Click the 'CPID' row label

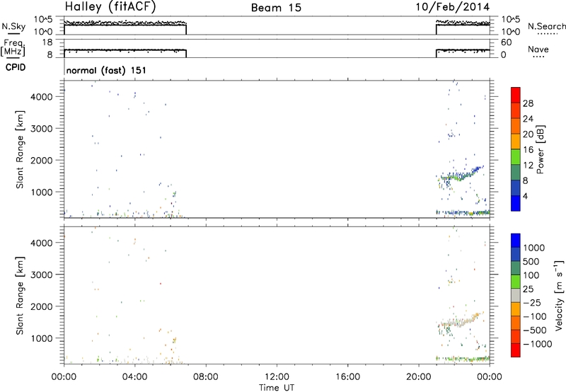pyautogui.click(x=16, y=67)
